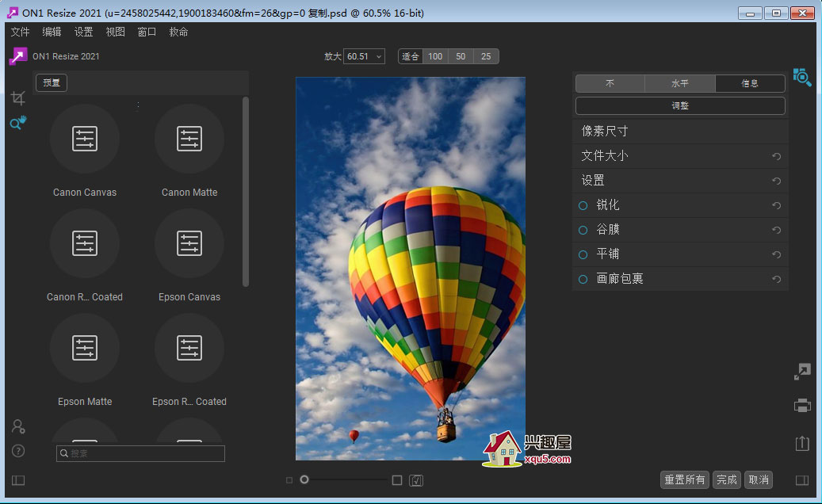Screen dimensions: 822x504
Task: Enable the 画廊包裹 toggle circle
Action: pos(583,279)
